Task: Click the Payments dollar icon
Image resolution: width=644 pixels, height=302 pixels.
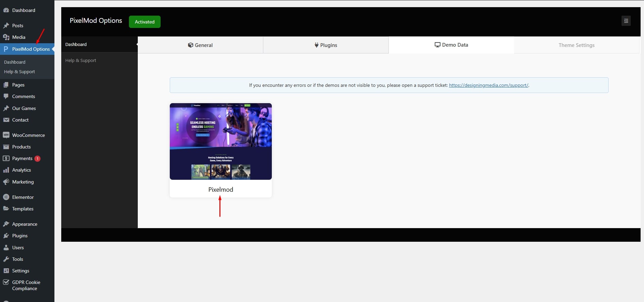Action: pos(6,158)
